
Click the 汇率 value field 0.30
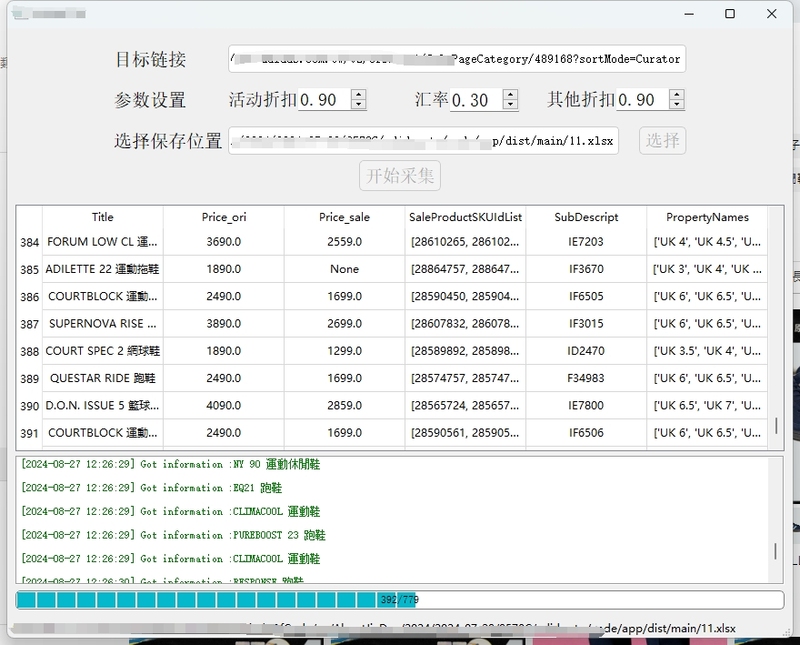tap(477, 100)
